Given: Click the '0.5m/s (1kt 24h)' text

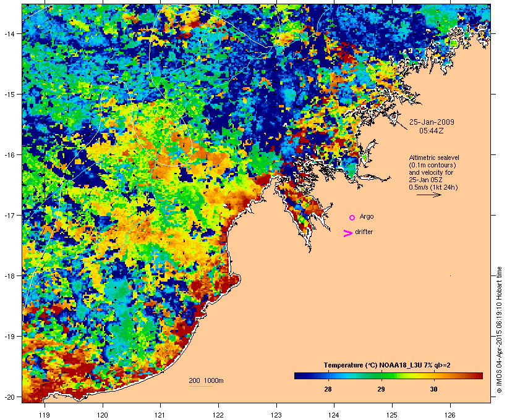Looking at the screenshot, I should point(433,187).
